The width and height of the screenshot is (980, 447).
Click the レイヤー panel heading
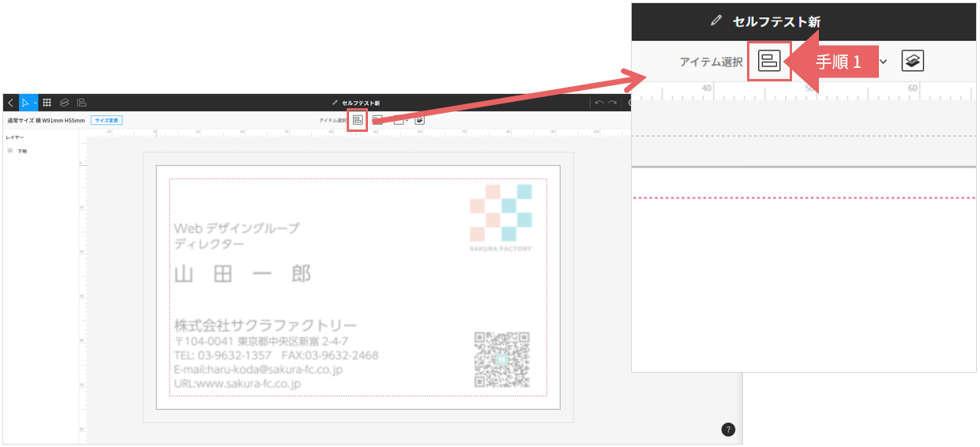tap(14, 137)
